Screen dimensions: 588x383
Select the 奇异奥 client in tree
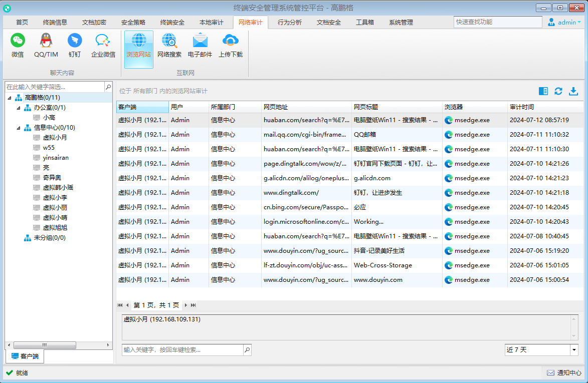(52, 178)
